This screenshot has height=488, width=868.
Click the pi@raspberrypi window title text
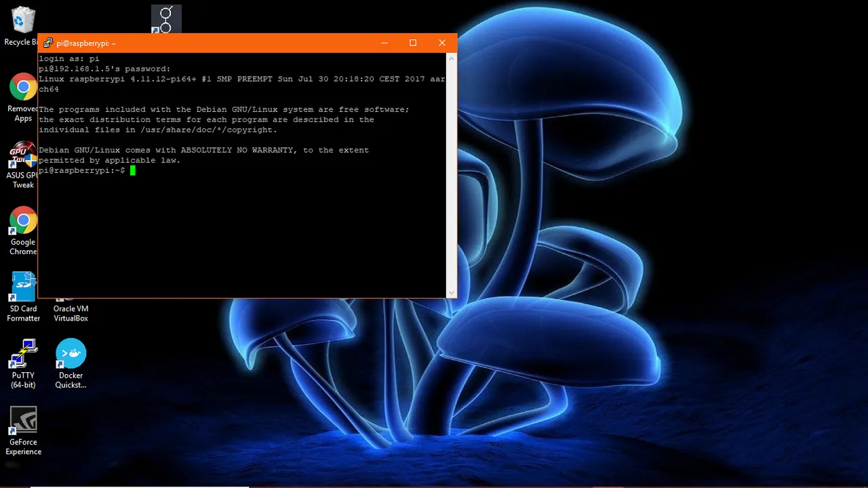coord(86,43)
